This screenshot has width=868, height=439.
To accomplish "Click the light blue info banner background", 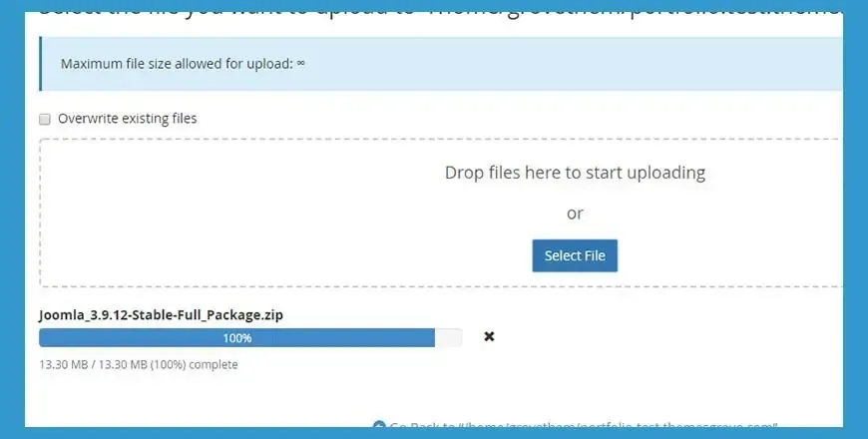I will [554, 64].
